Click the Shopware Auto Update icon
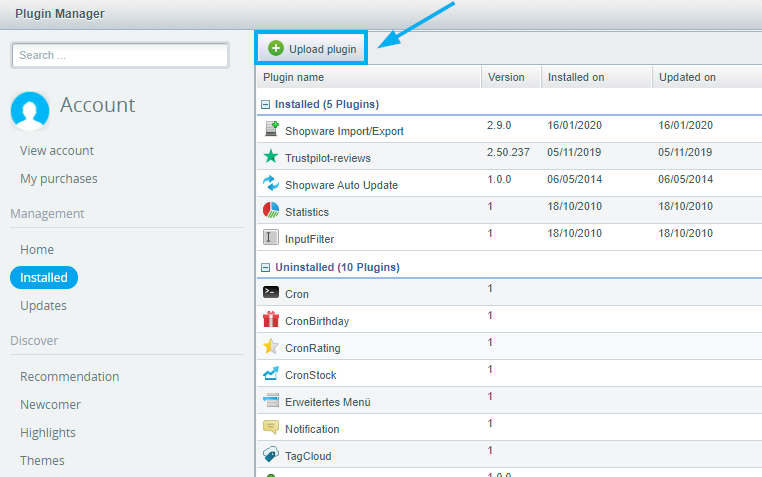The height and width of the screenshot is (477, 762). click(x=271, y=183)
